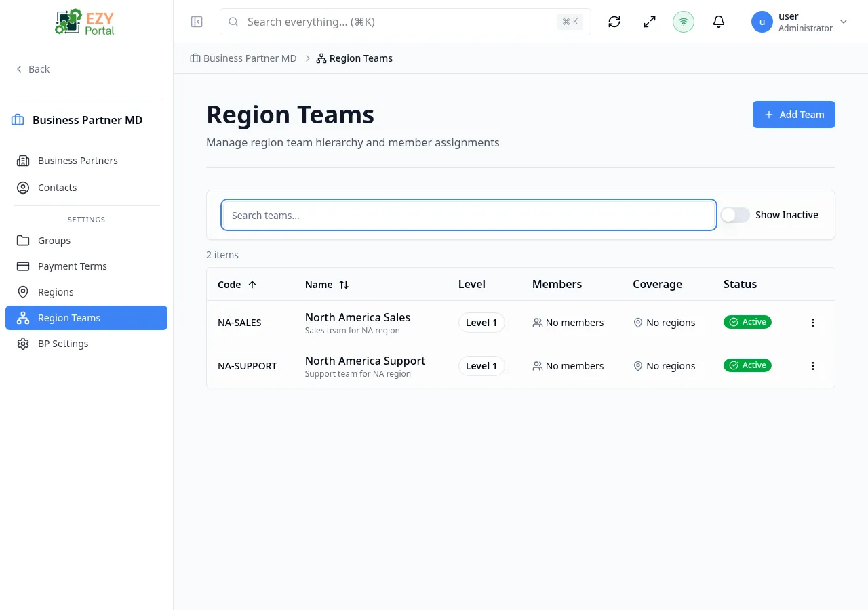Click the refresh/sync icon in the top bar

point(614,22)
